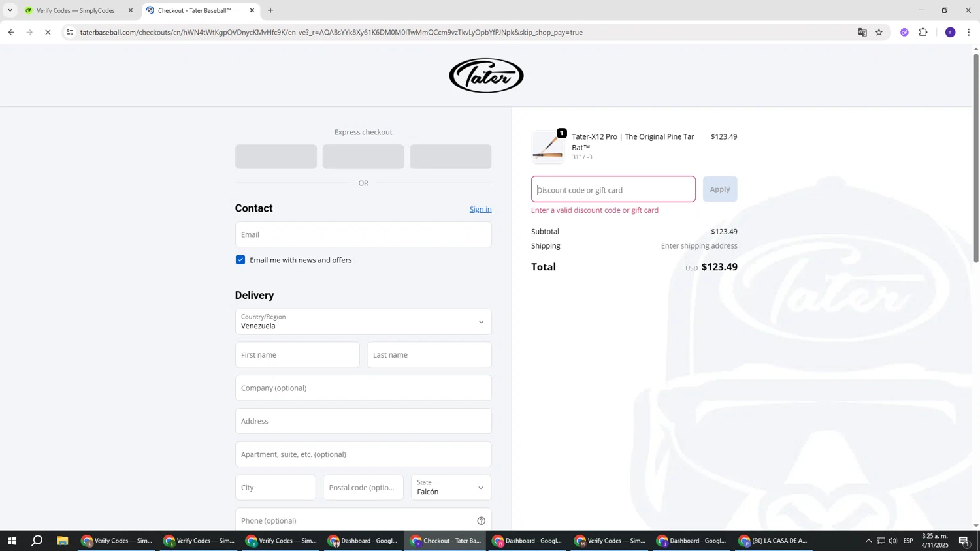Open File Explorer from the taskbar
This screenshot has width=980, height=551.
point(63,541)
